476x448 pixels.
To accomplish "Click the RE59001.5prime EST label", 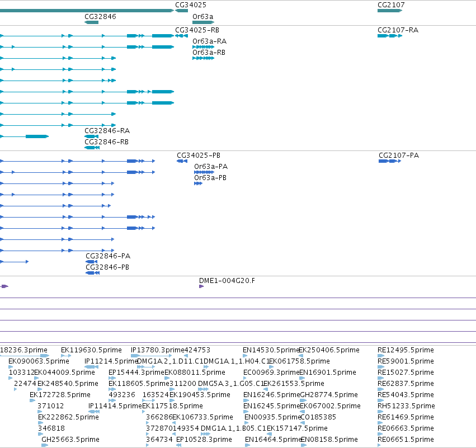I will (406, 361).
